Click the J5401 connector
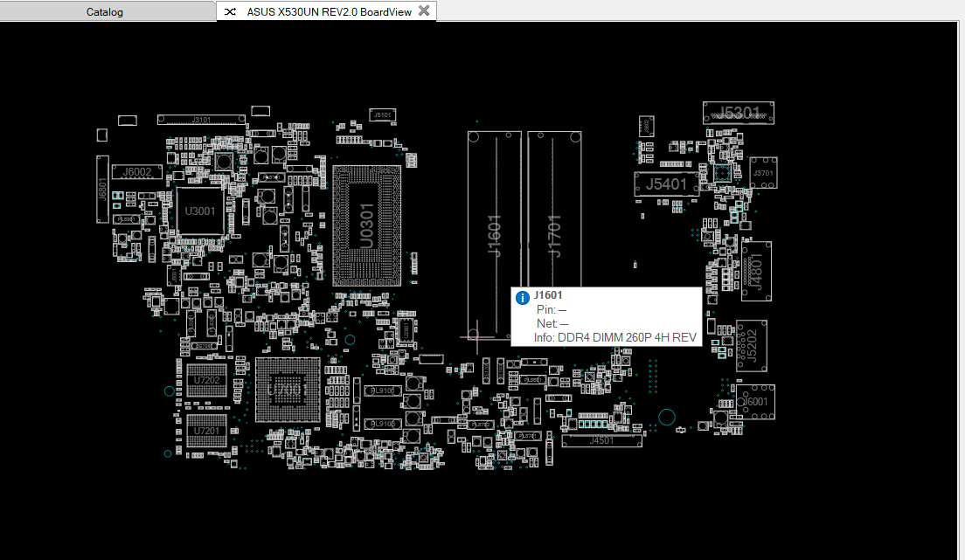Screen dimensions: 965x560 (666, 183)
